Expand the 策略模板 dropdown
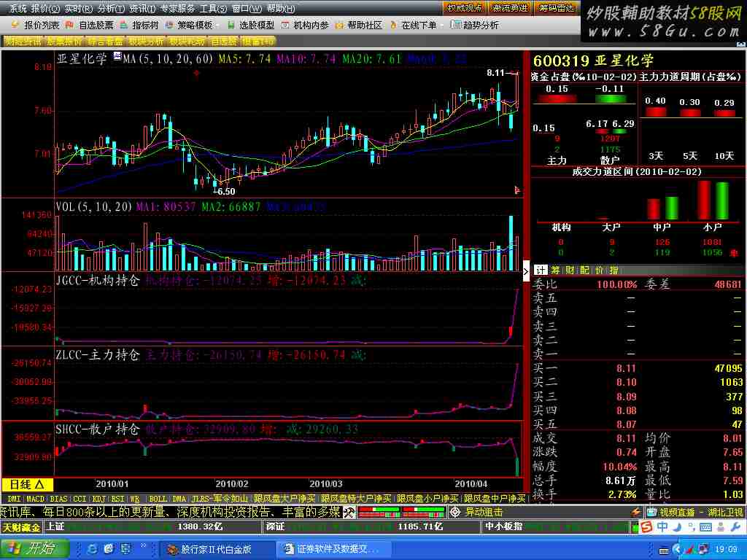 pos(217,25)
